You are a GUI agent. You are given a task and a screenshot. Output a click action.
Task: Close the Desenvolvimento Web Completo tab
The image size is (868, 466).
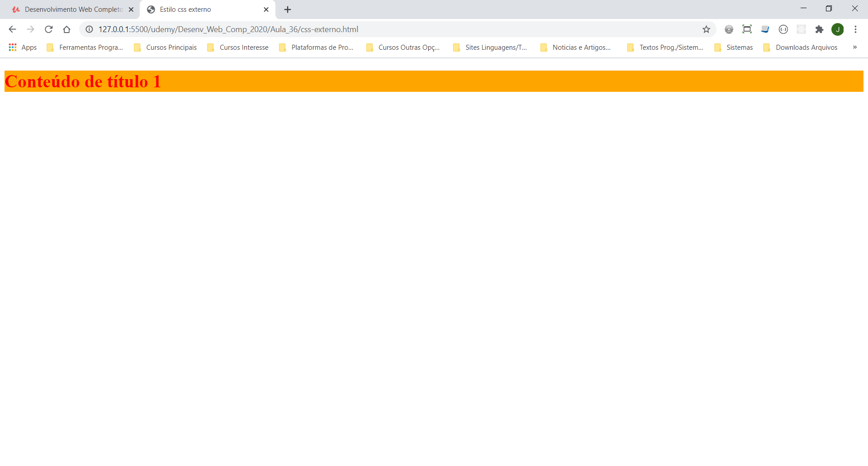coord(131,10)
